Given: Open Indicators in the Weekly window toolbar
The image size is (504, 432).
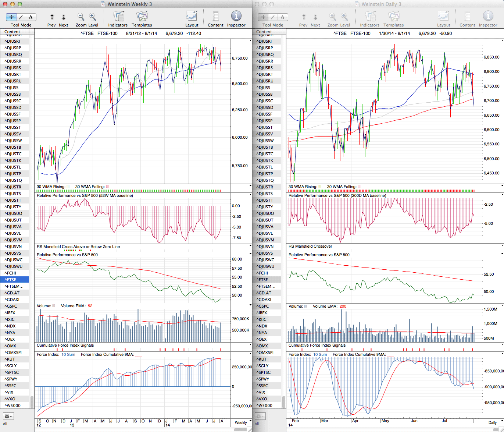Looking at the screenshot, I should 118,17.
